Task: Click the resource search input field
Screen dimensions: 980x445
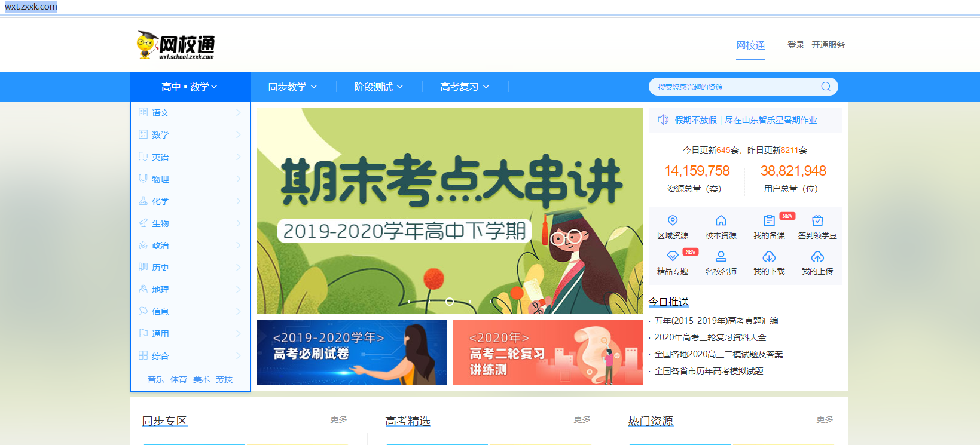Action: (x=737, y=87)
